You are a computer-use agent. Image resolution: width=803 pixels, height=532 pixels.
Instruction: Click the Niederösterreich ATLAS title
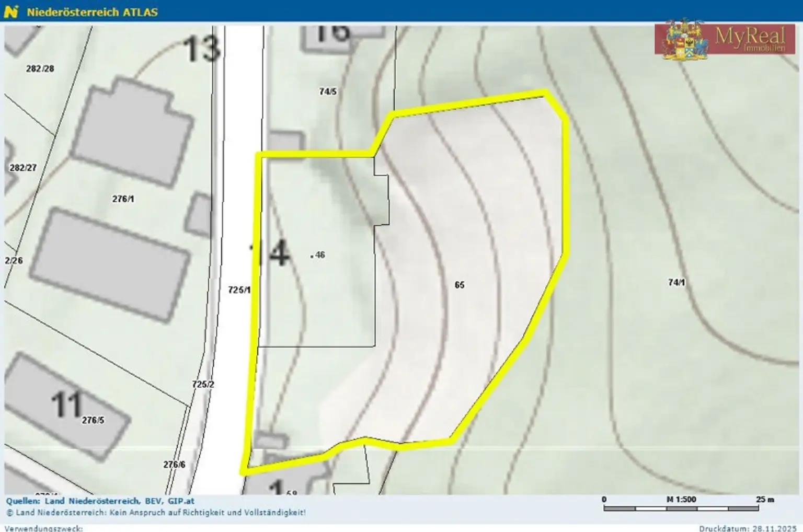[x=93, y=10]
